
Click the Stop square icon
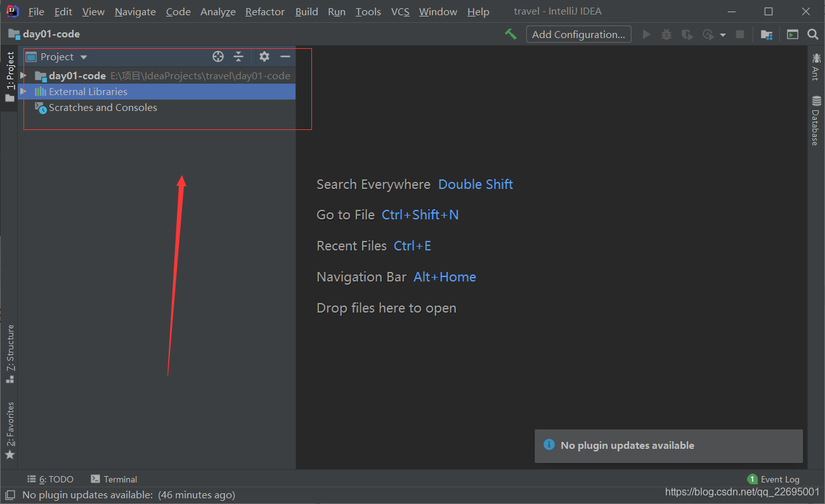pos(740,34)
